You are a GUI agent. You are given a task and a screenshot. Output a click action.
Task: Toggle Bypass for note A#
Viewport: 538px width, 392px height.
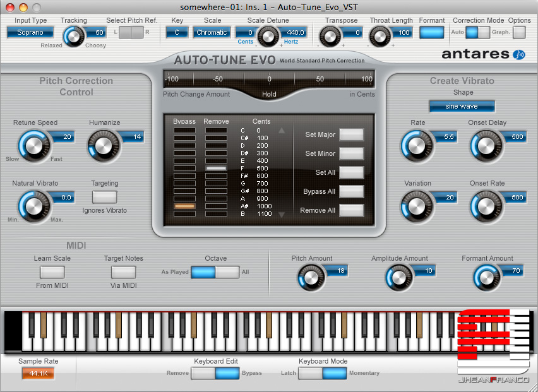(184, 206)
